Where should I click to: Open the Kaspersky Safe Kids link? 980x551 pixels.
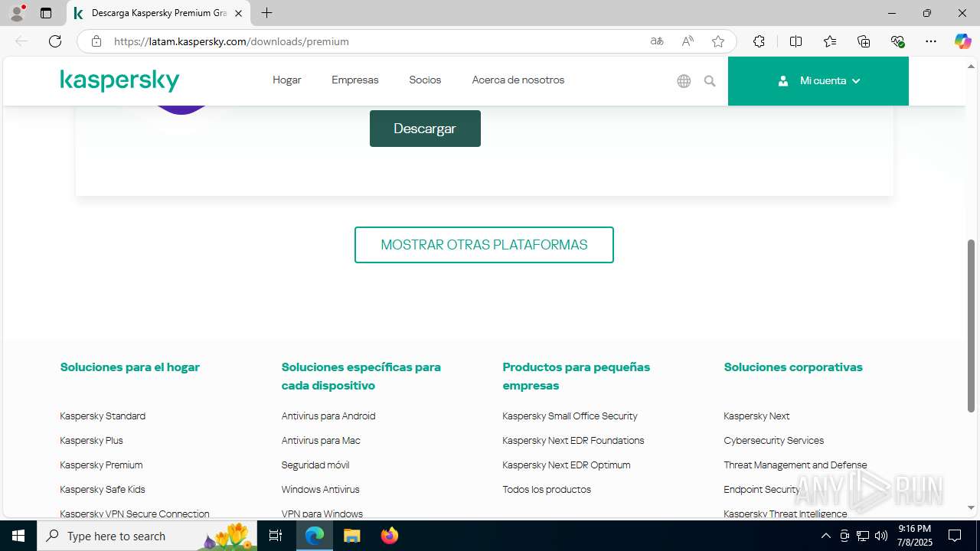coord(103,490)
